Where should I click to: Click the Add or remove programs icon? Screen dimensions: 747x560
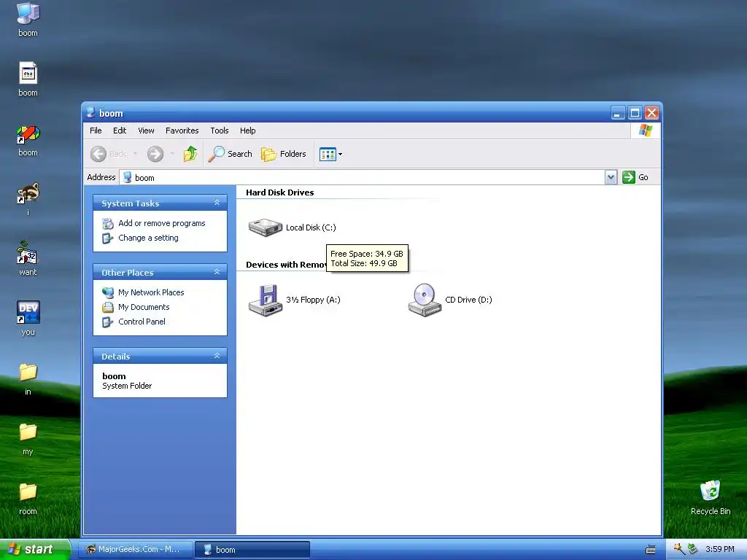(108, 223)
